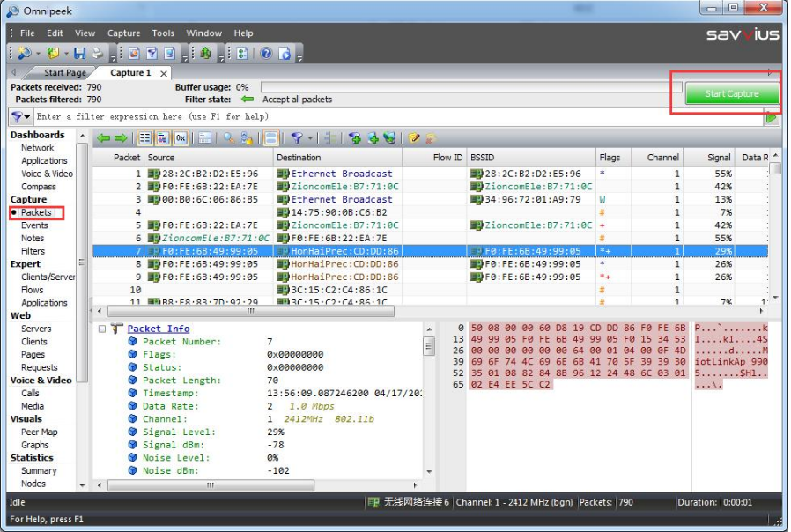Click the Open file folder icon
This screenshot has height=532, width=791.
pos(53,53)
